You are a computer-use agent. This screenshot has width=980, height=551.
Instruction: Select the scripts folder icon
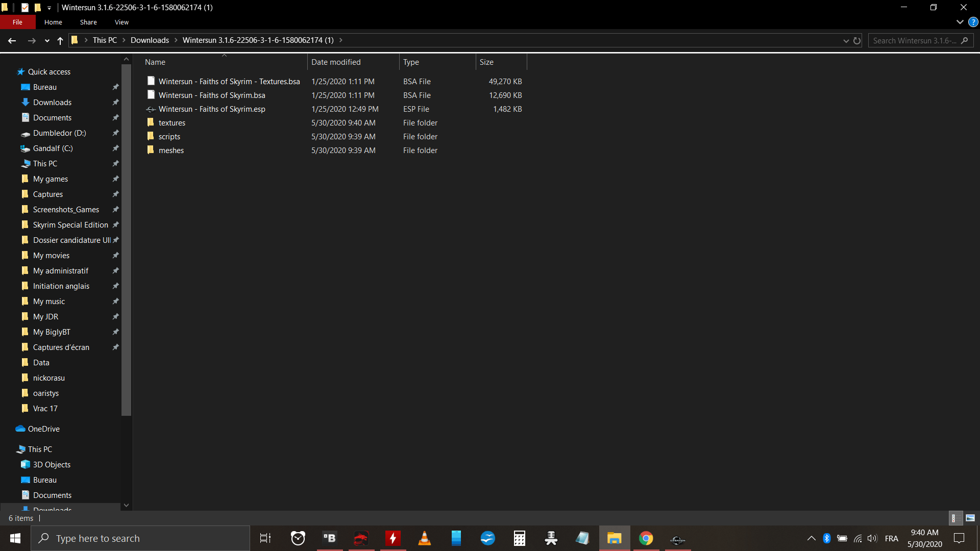[151, 136]
